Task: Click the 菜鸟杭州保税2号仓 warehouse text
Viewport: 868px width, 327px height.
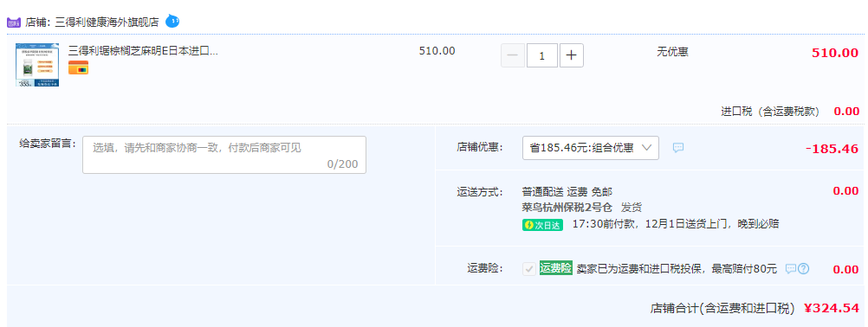Action: [x=567, y=208]
